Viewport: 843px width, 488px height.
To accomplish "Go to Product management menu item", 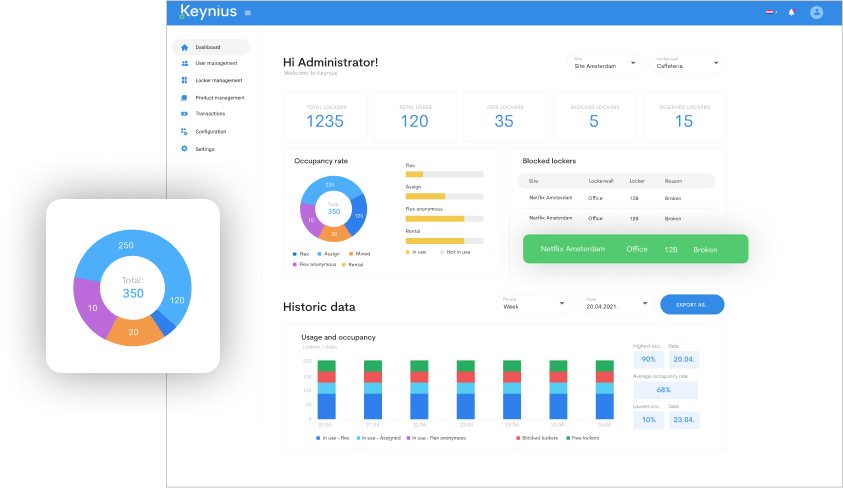I will tap(219, 97).
